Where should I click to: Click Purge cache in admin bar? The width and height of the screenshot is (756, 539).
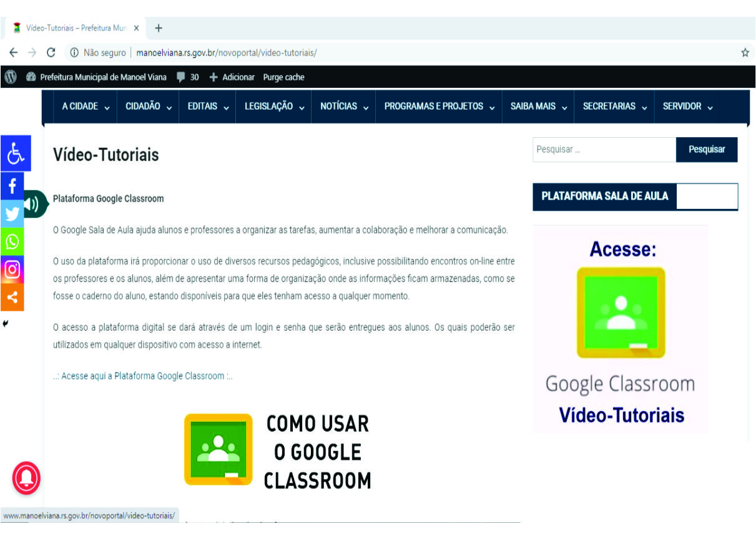coord(283,77)
